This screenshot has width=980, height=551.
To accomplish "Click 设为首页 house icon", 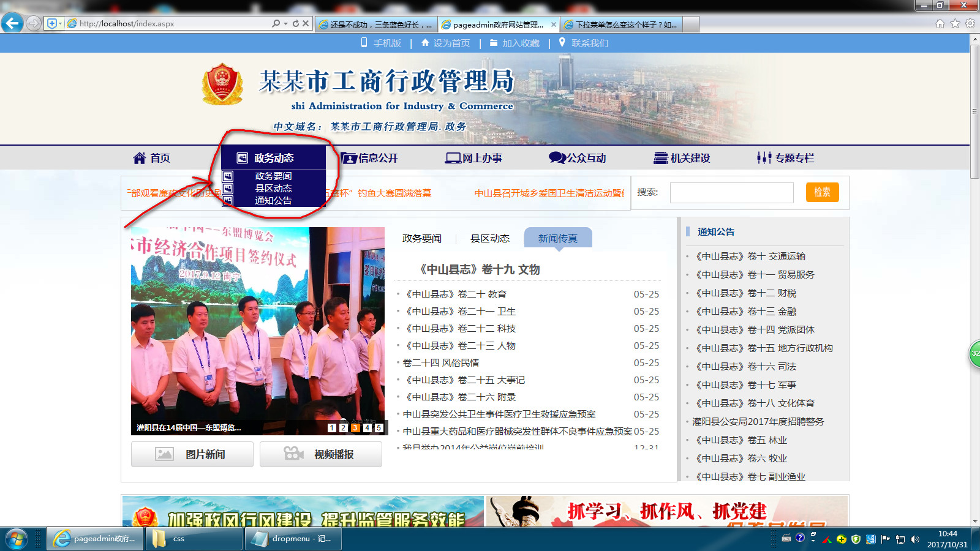I will (425, 42).
